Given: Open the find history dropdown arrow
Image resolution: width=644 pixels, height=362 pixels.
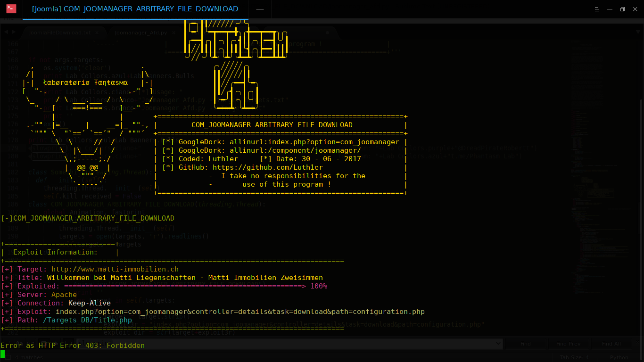Looking at the screenshot, I should coord(498,344).
